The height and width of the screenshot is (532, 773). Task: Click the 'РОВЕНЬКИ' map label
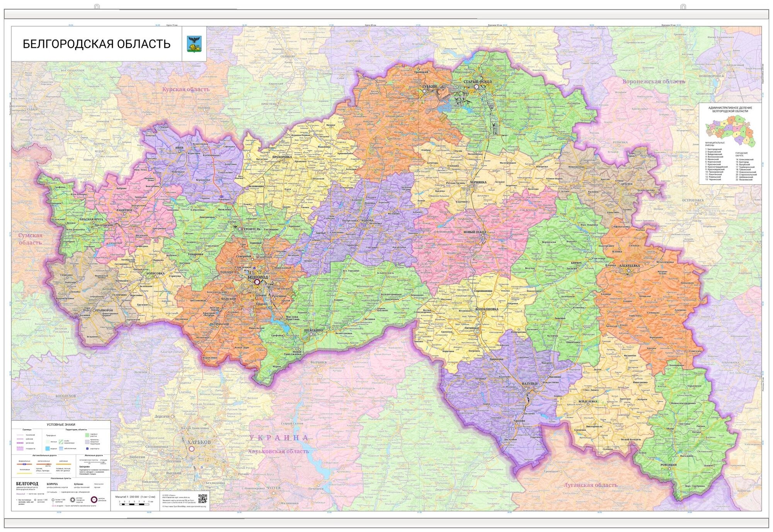point(669,465)
